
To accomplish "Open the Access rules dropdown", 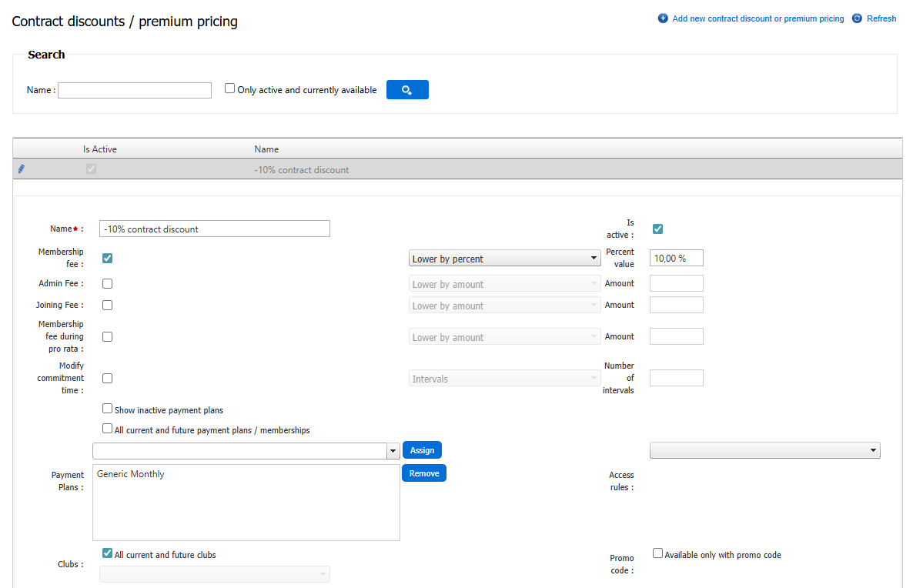I will point(764,451).
